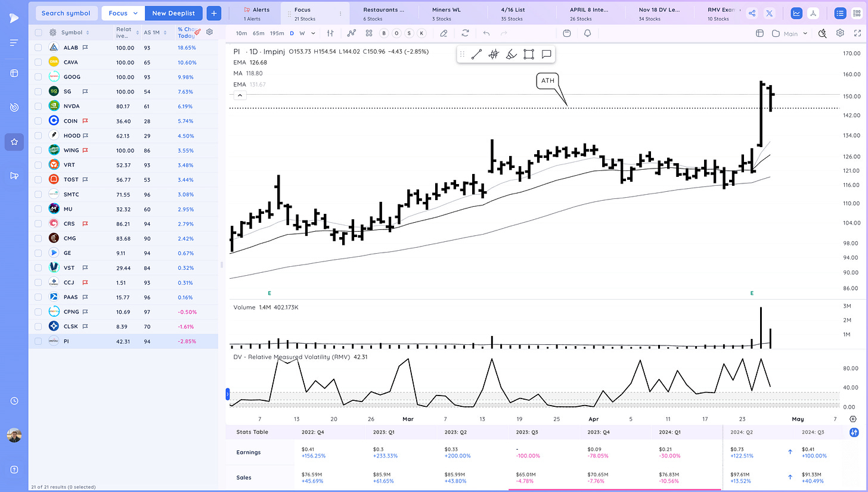
Task: Click the chart search magnifier icon
Action: (823, 33)
